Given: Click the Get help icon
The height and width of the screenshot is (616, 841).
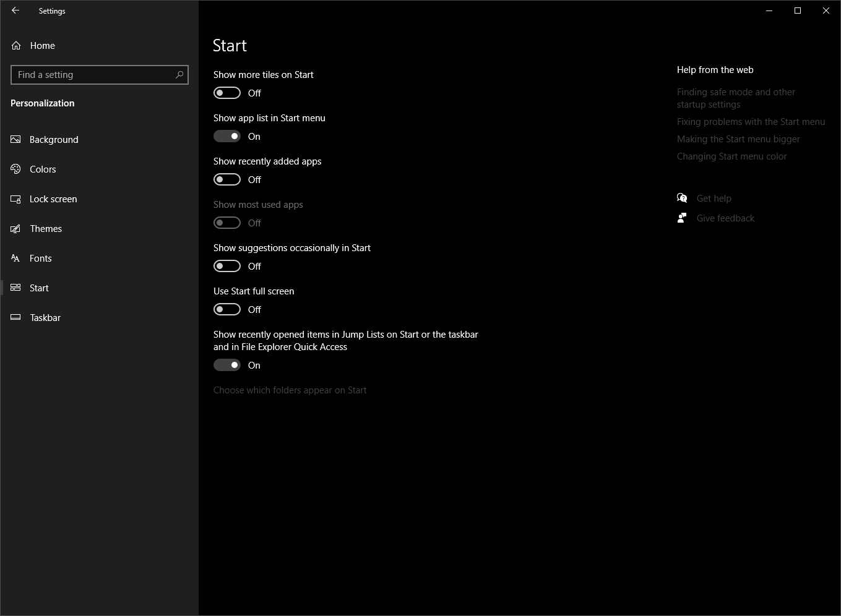Looking at the screenshot, I should [x=681, y=198].
